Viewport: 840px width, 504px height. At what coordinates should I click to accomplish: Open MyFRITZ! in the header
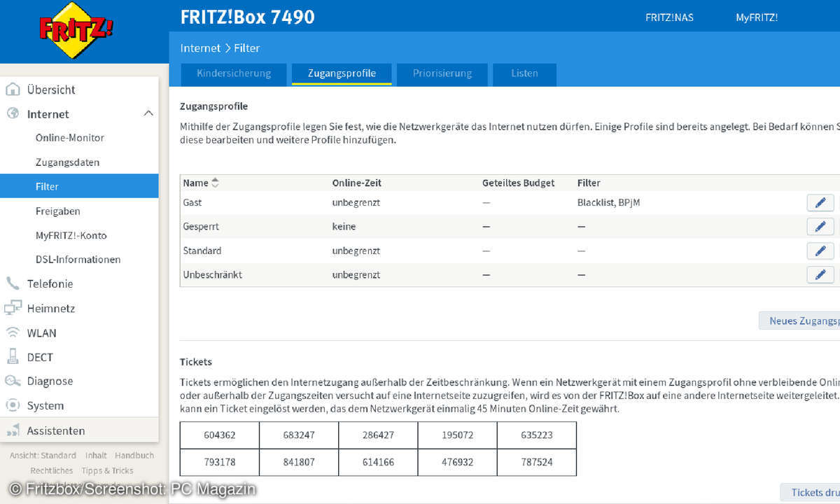pyautogui.click(x=757, y=17)
